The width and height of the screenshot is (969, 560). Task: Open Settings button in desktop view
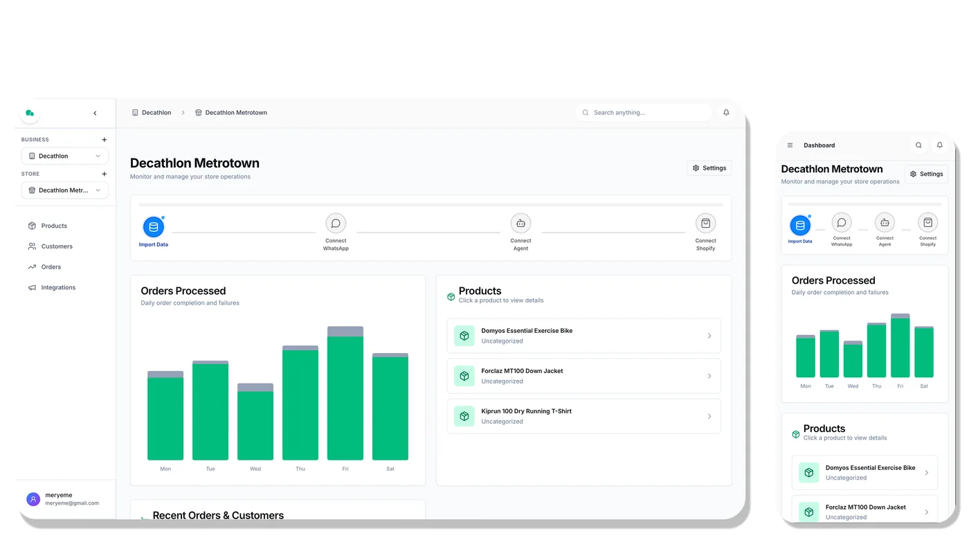(709, 168)
